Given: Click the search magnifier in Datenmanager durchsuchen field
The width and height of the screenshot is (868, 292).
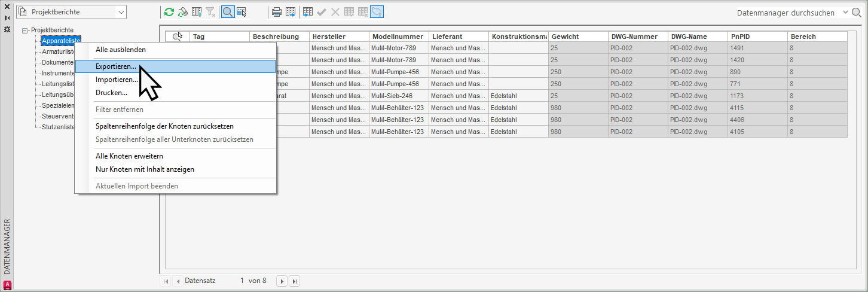Looking at the screenshot, I should (x=856, y=13).
